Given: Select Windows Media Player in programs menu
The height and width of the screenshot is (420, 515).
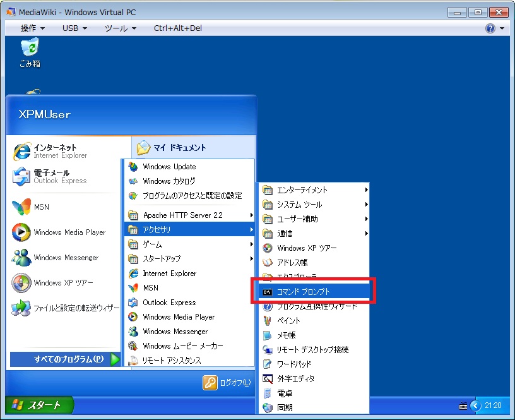Looking at the screenshot, I should tap(189, 317).
